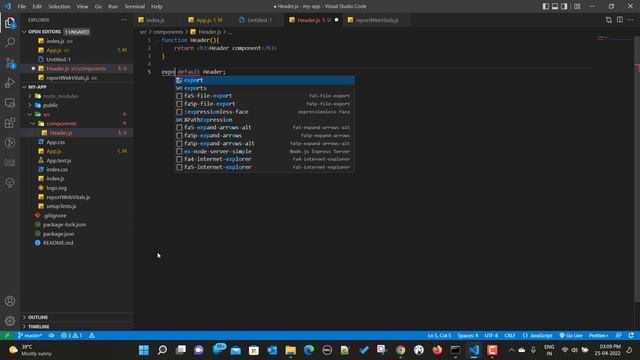Open the editor more actions ellipsis
This screenshot has height=360, width=640.
[x=631, y=20]
